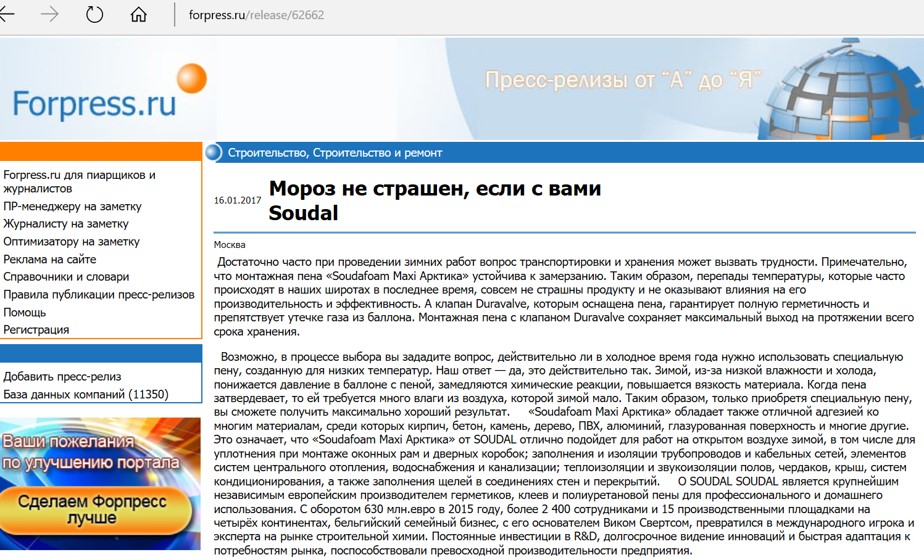The height and width of the screenshot is (560, 924).
Task: Open the Строительство, Строительство и ремонт category
Action: pos(335,153)
